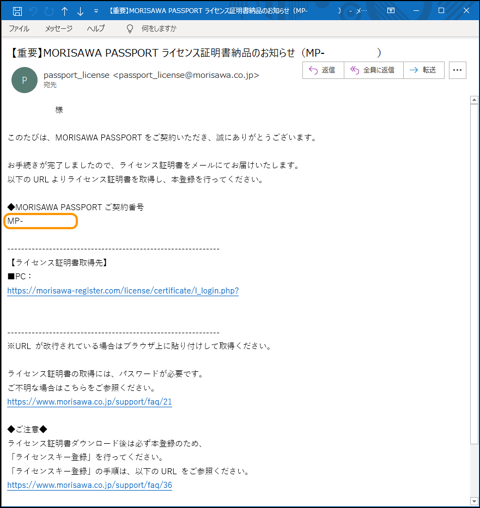Open the support/faq/36 link
The height and width of the screenshot is (508, 480).
90,485
